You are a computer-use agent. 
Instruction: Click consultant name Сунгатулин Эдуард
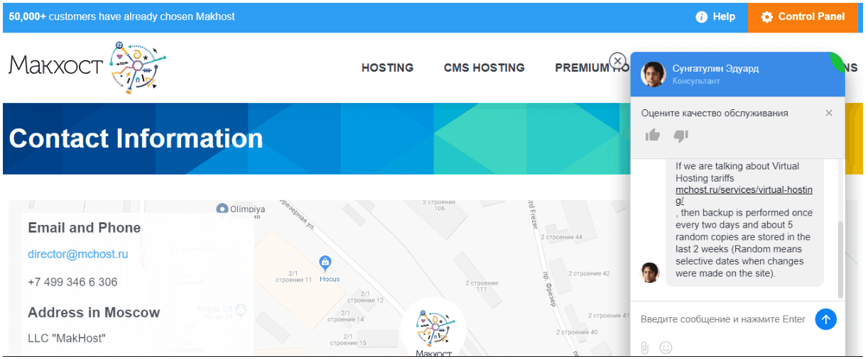pos(715,68)
